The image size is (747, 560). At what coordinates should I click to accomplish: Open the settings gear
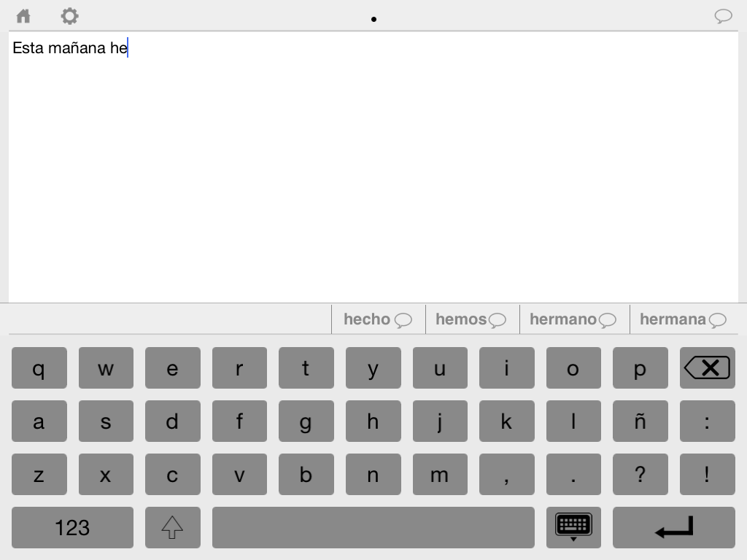click(x=69, y=16)
